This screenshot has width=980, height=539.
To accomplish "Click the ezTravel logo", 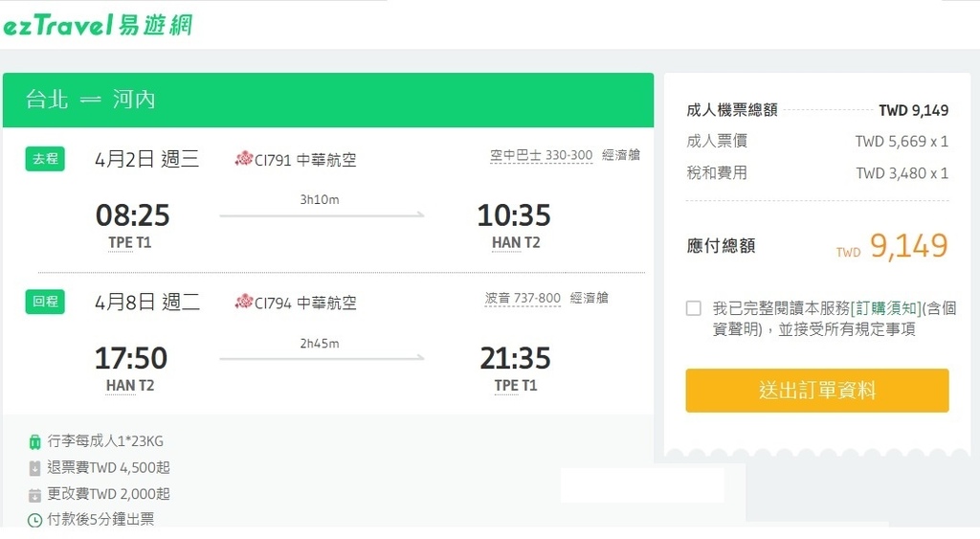I will click(99, 25).
